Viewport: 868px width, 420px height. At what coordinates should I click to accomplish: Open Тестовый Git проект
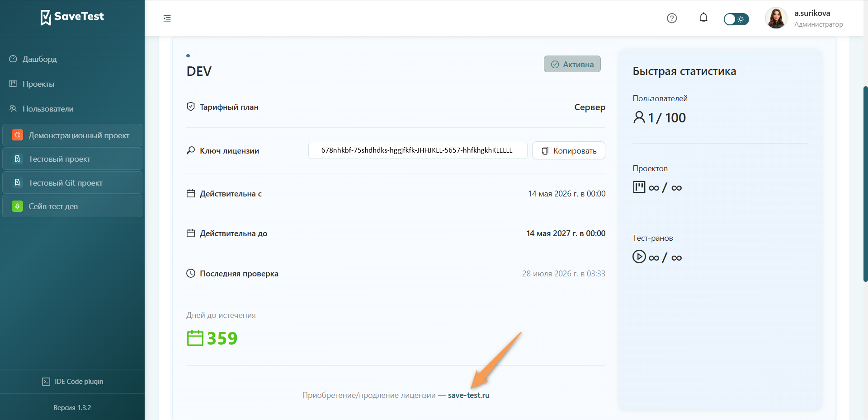pos(72,182)
